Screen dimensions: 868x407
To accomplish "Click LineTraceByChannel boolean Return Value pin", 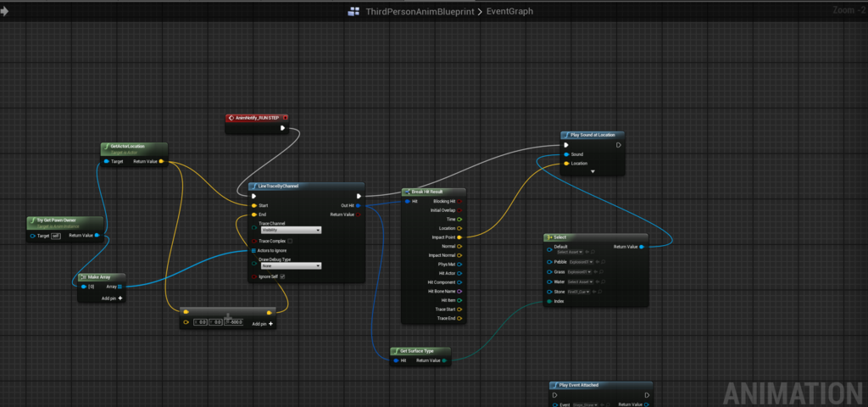I will [x=359, y=215].
